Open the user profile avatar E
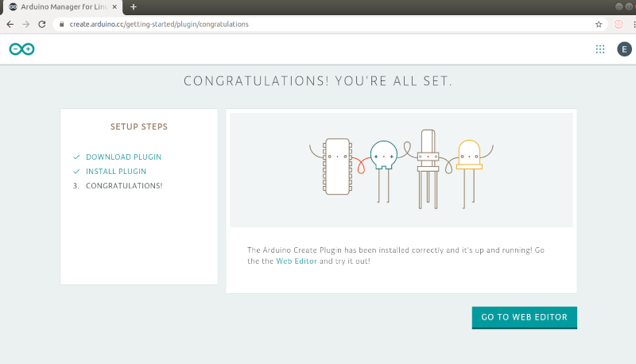The height and width of the screenshot is (364, 636). point(624,49)
